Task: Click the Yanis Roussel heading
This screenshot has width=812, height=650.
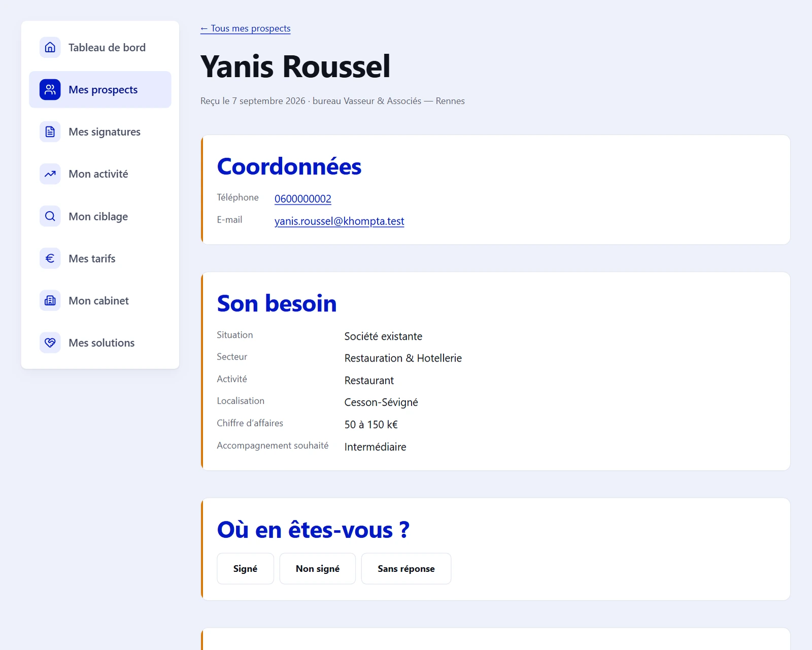Action: pos(295,67)
